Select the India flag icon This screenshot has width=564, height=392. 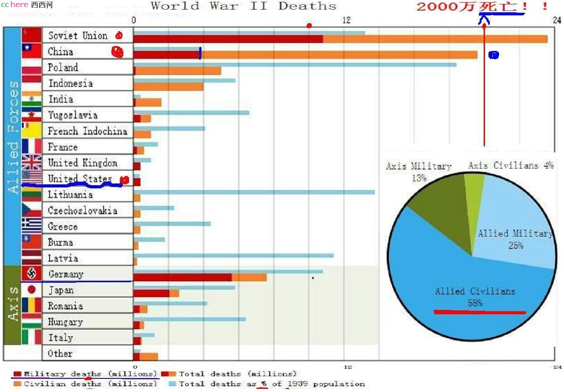click(x=32, y=99)
